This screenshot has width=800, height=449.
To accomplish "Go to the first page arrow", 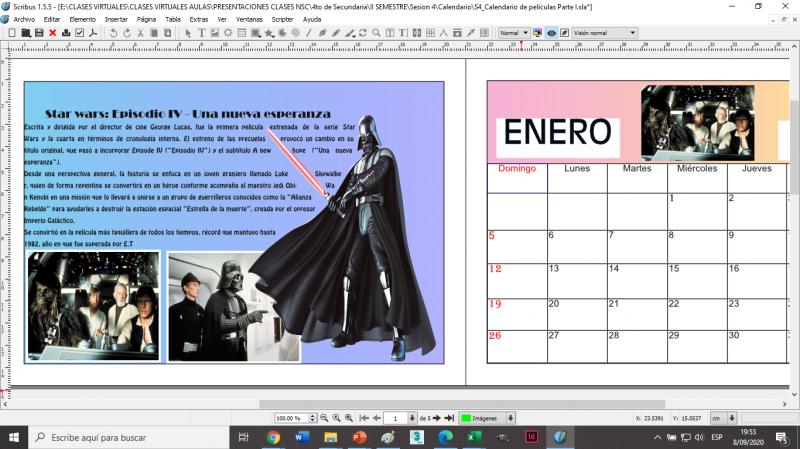I will (364, 418).
